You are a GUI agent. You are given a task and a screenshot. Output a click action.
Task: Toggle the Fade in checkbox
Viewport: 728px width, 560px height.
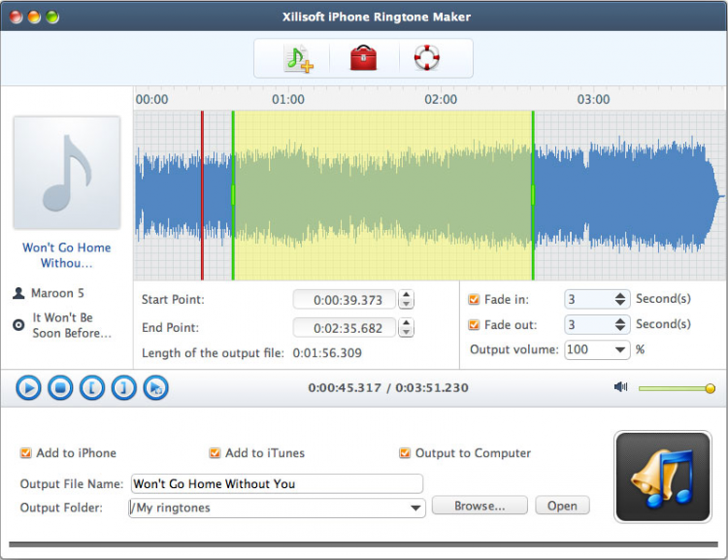click(474, 299)
